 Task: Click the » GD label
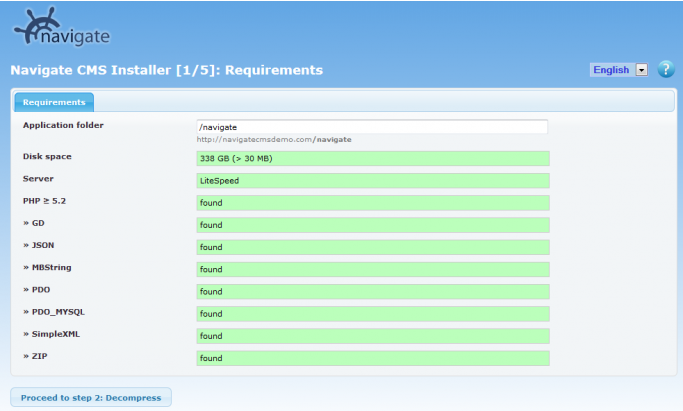tap(34, 223)
